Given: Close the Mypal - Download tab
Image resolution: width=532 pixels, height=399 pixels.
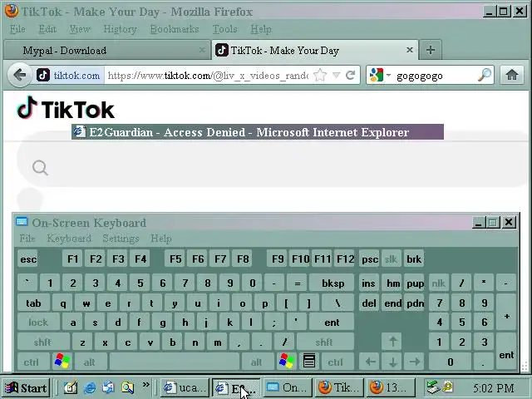Looking at the screenshot, I should click(202, 50).
